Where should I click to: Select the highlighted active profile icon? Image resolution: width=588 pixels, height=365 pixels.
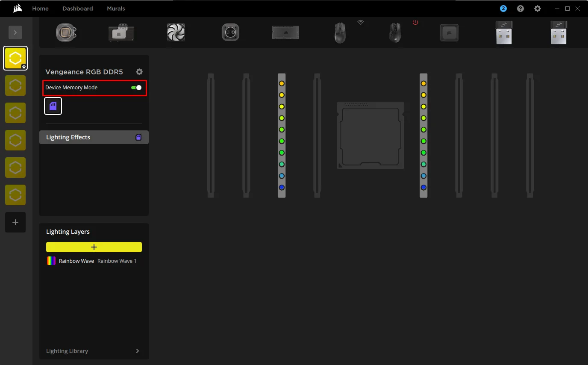(x=15, y=58)
